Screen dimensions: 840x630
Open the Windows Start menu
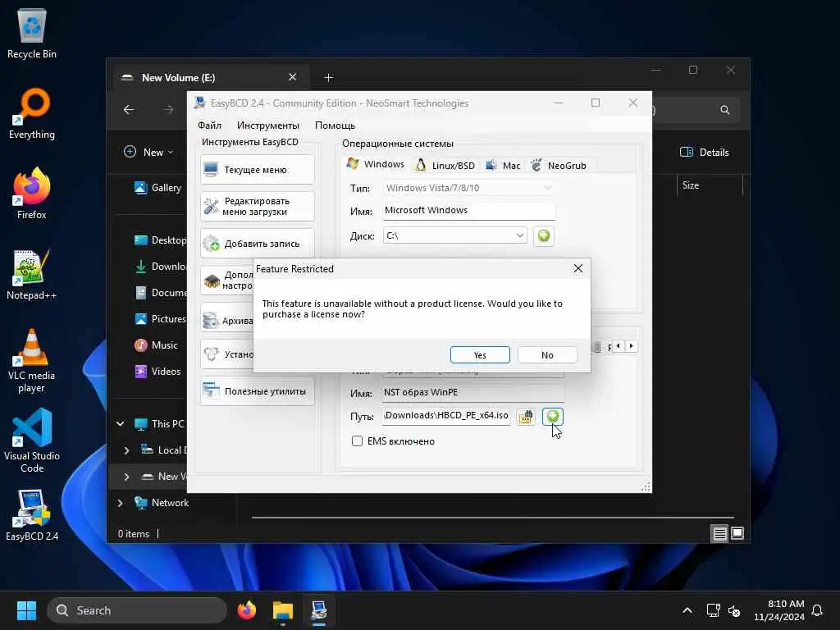(x=26, y=610)
